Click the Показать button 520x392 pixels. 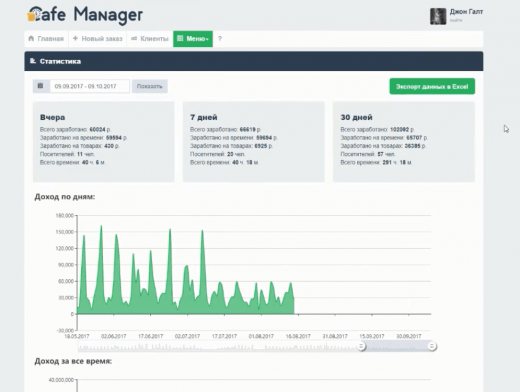[150, 86]
